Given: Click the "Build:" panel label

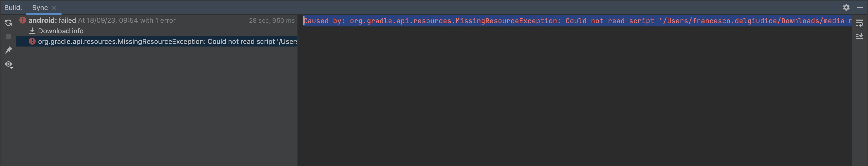Looking at the screenshot, I should point(13,8).
